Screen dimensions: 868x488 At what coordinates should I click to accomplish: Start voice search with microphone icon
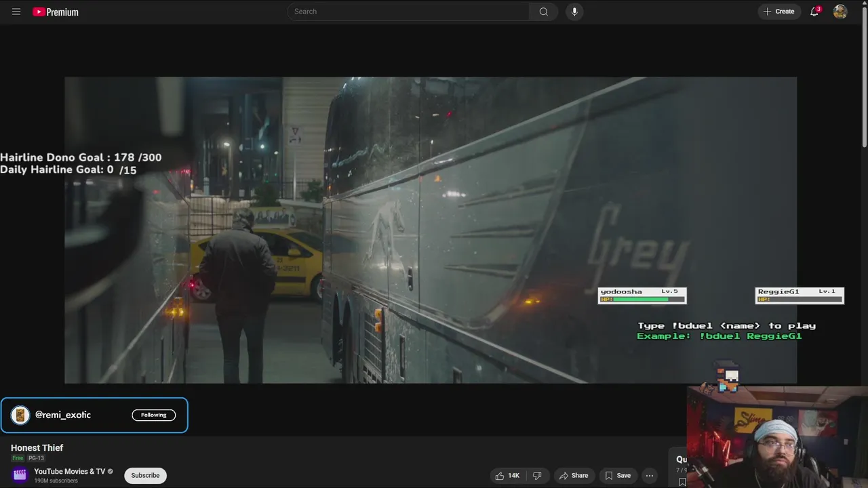(x=574, y=12)
